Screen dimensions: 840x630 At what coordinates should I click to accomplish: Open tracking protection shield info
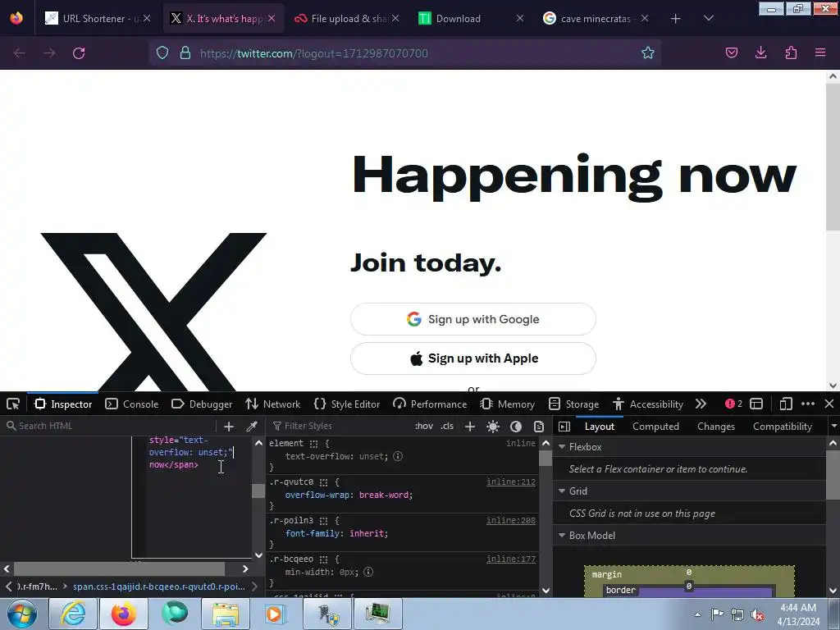(162, 53)
